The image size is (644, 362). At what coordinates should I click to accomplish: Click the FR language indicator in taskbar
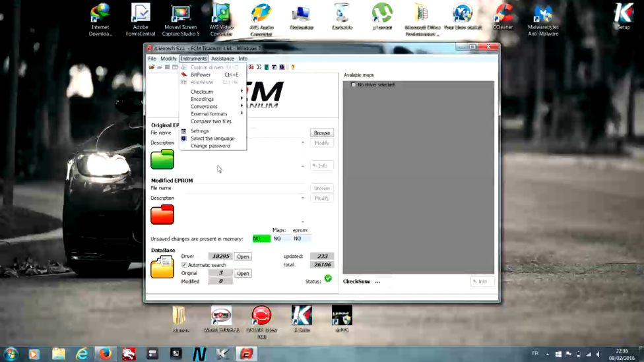[535, 353]
